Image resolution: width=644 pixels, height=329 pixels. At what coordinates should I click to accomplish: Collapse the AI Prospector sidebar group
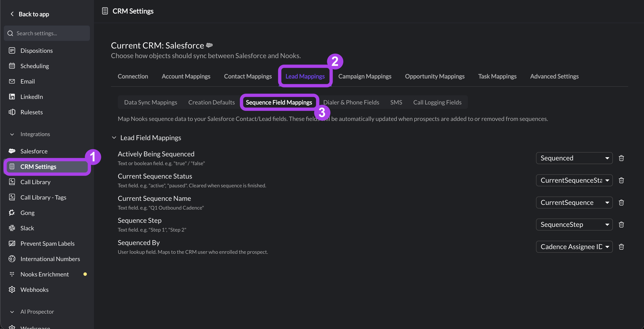(12, 312)
